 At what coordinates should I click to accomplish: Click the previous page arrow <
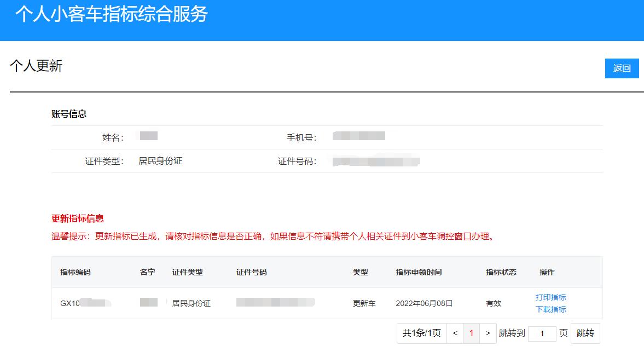[455, 333]
